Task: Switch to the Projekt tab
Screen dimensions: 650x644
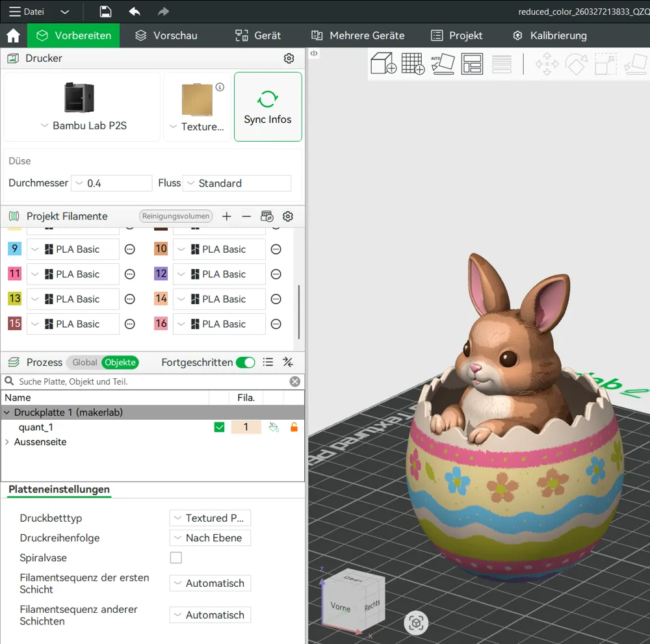Action: [x=457, y=36]
